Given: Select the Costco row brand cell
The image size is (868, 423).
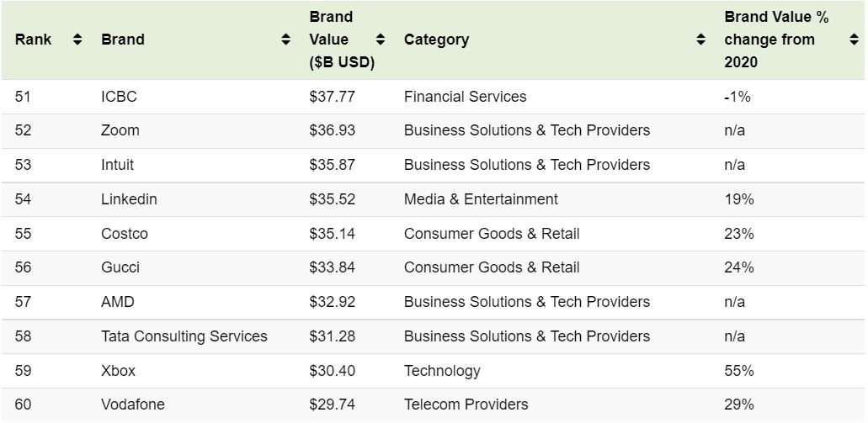Looking at the screenshot, I should pyautogui.click(x=125, y=234).
